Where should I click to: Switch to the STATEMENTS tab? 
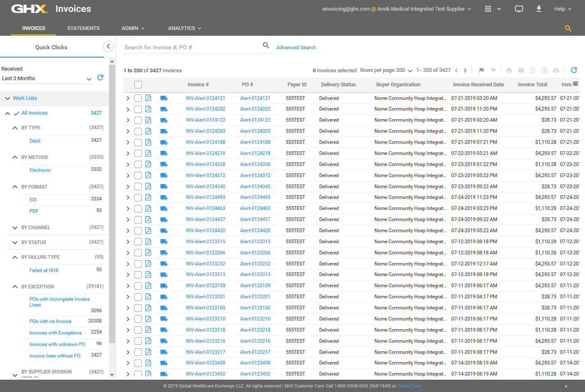click(x=83, y=28)
